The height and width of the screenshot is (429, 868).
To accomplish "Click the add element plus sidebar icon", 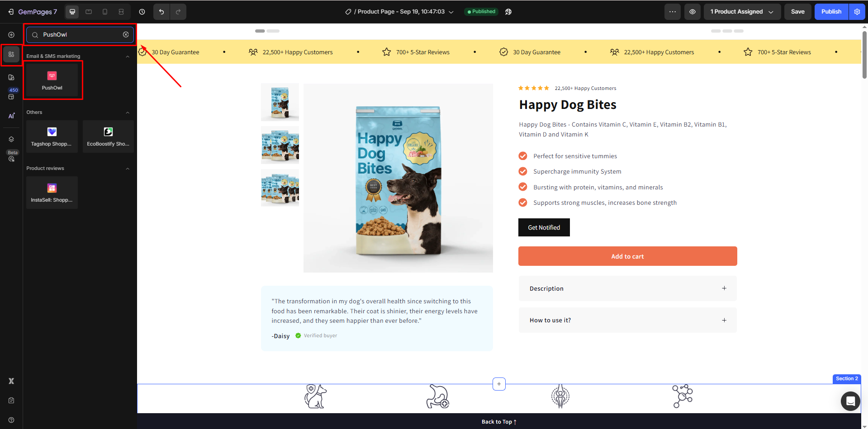I will pos(11,35).
